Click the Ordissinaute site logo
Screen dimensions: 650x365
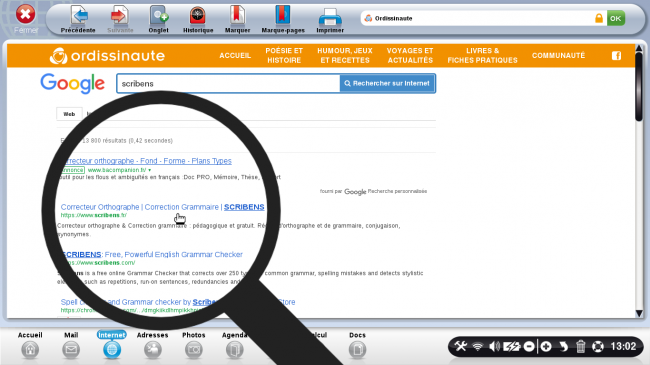107,56
